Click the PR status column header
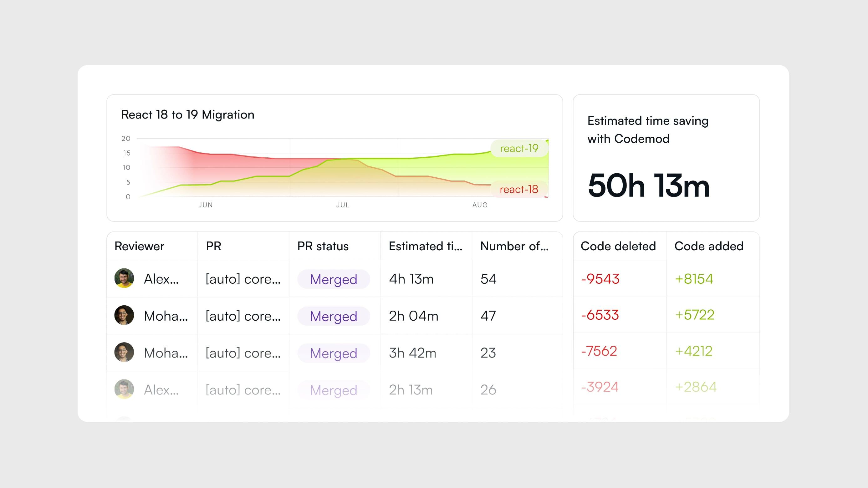The width and height of the screenshot is (868, 488). [323, 246]
